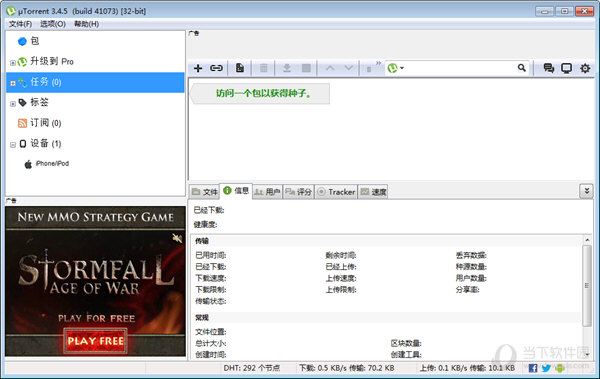Screen dimensions: 600x379
Task: Click the download speed 0.5 KB/s status entry
Action: pyautogui.click(x=347, y=368)
